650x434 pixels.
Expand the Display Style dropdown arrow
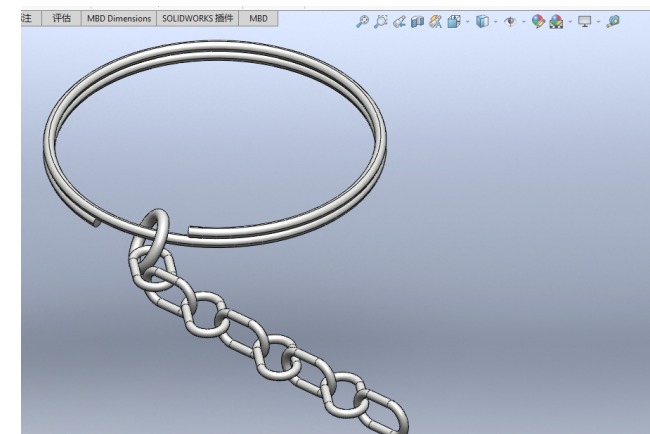pyautogui.click(x=496, y=22)
